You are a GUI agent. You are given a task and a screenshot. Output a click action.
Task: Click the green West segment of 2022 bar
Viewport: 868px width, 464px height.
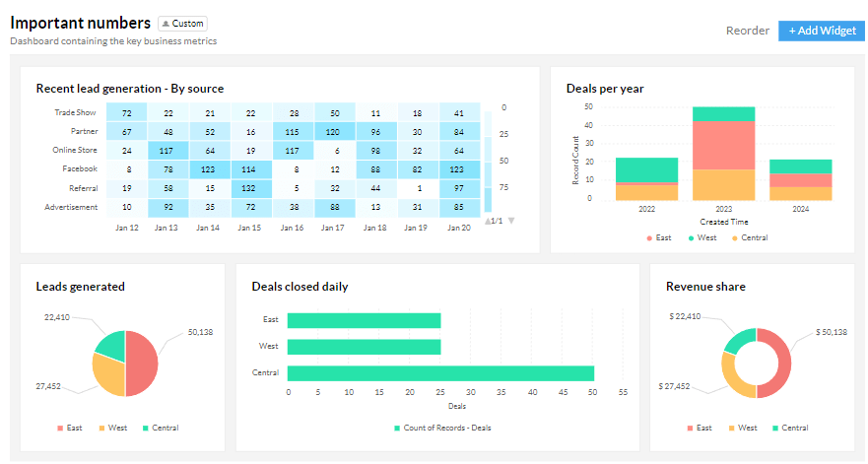tap(646, 170)
